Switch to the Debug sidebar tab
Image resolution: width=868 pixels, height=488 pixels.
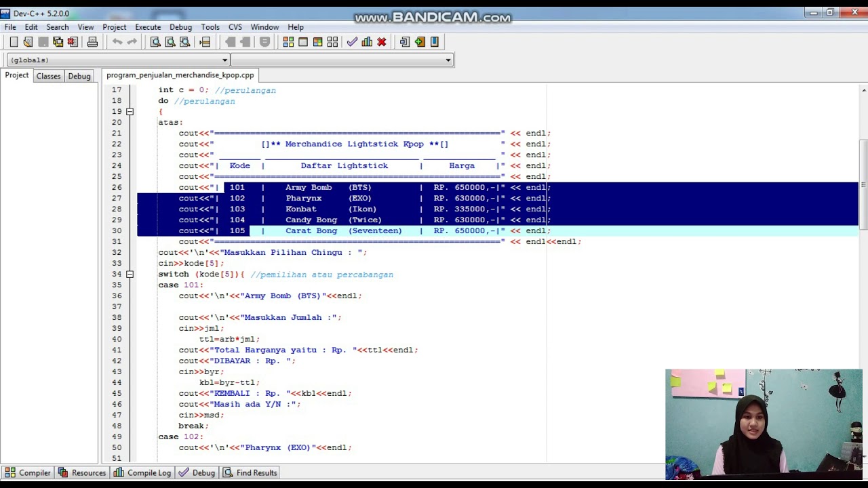point(79,76)
